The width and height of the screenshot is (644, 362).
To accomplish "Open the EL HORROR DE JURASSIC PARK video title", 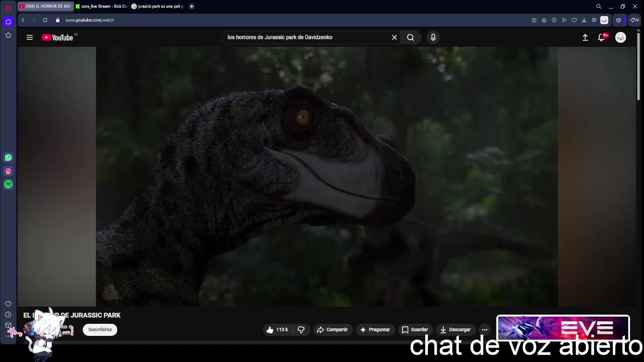I will pos(72,315).
